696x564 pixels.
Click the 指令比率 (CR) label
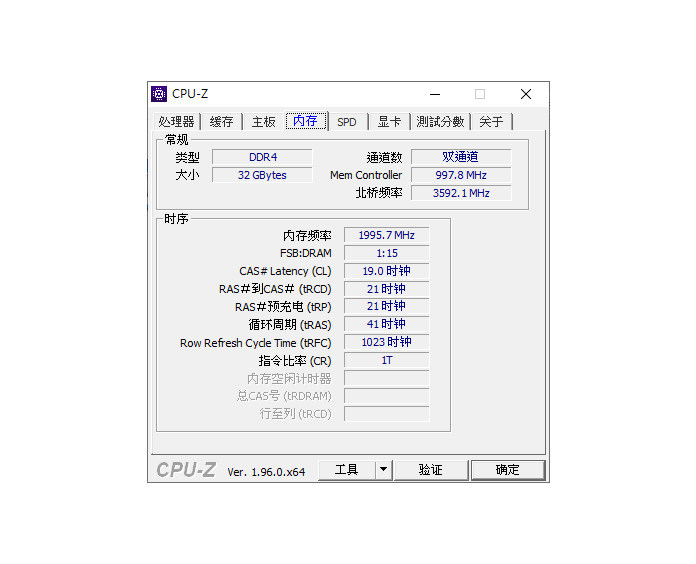coord(295,361)
